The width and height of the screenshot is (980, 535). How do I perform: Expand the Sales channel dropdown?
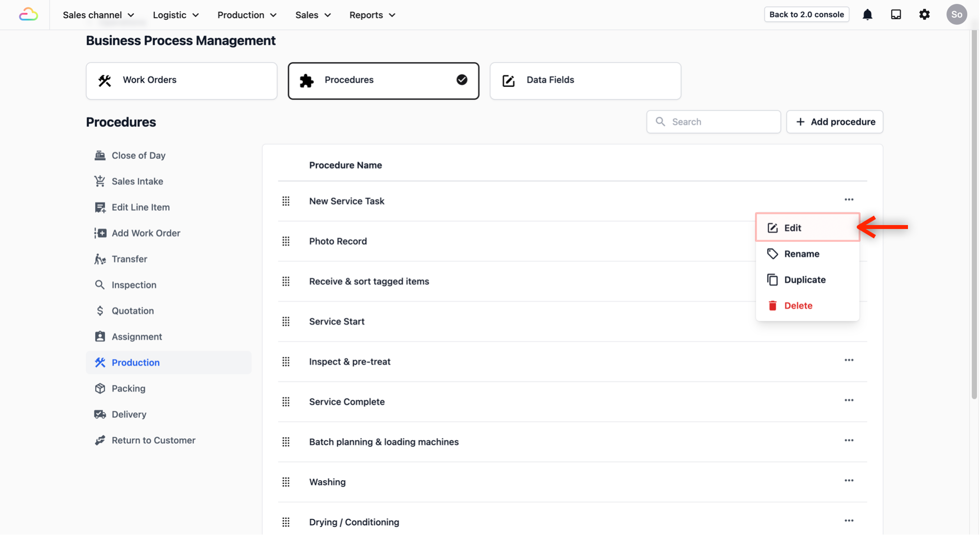click(x=98, y=15)
